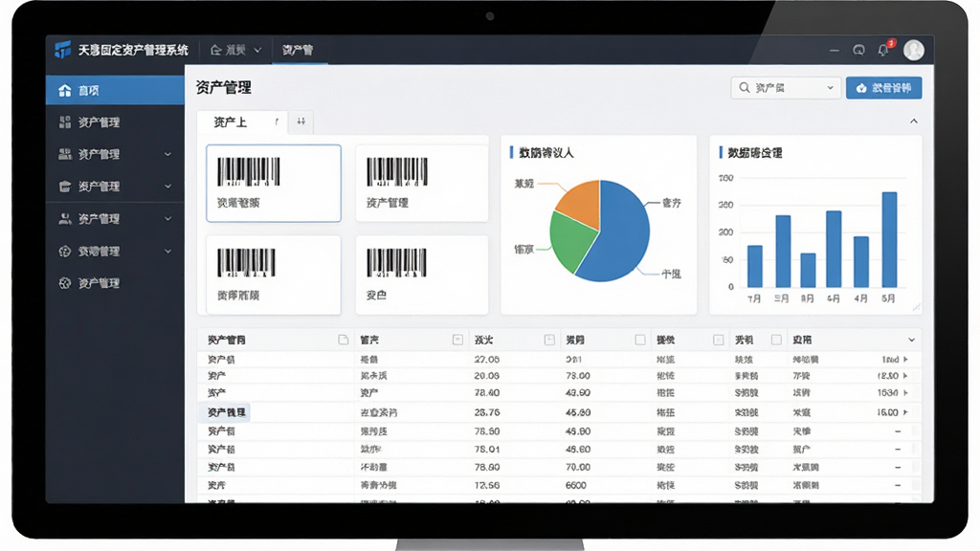Tick the header checkbox in the column before S-prefixed codes

coord(718,340)
